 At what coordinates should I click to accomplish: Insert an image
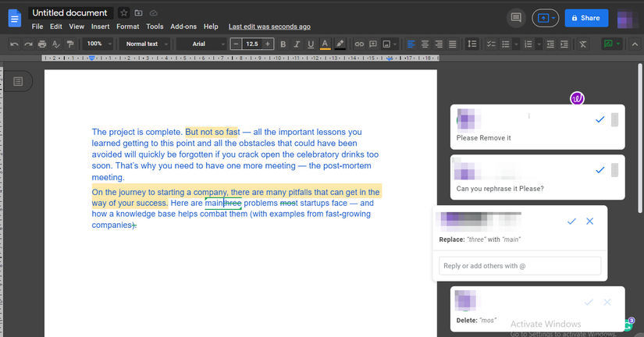[386, 44]
